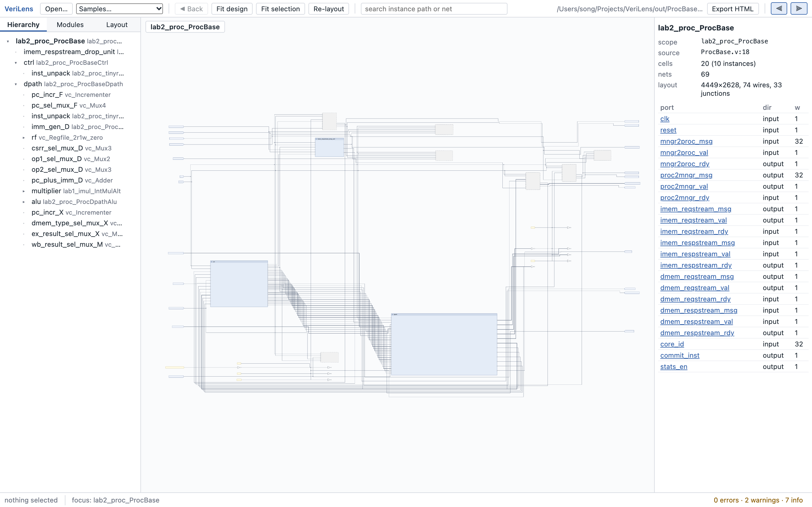Expand the multiplier tree node
Screen dimensions: 812x507
(x=24, y=191)
